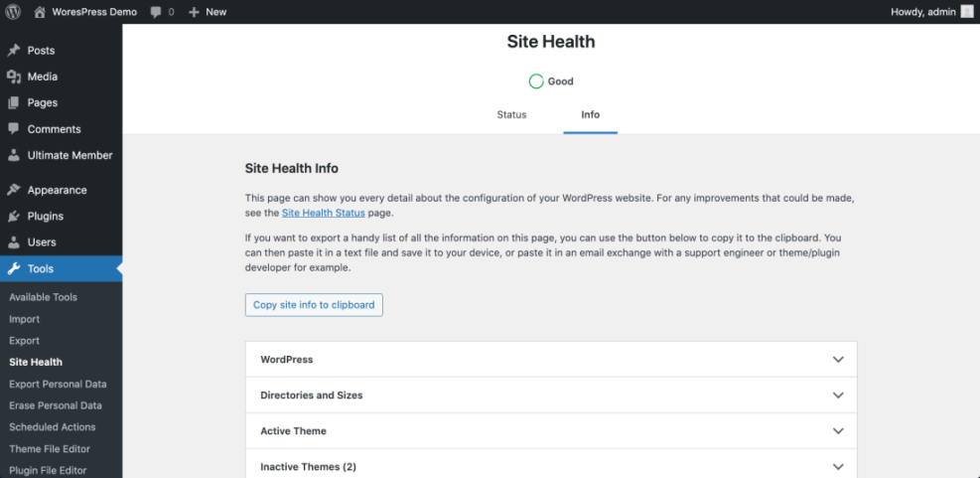
Task: Open the comments bubble icon in admin bar
Action: (156, 12)
